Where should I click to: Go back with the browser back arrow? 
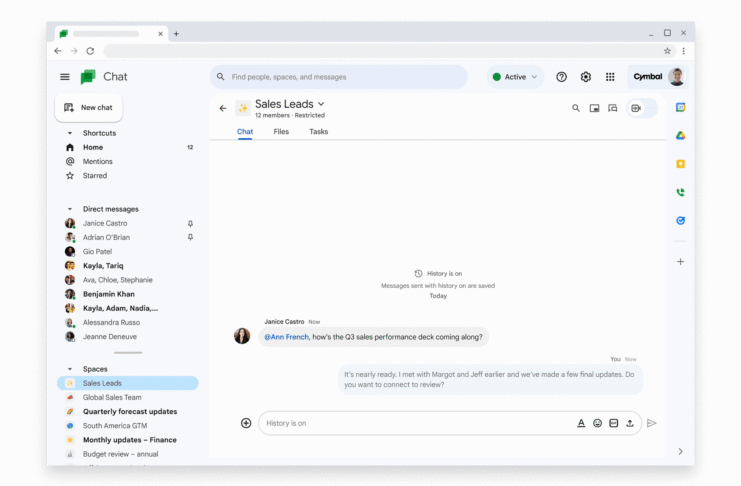point(58,51)
